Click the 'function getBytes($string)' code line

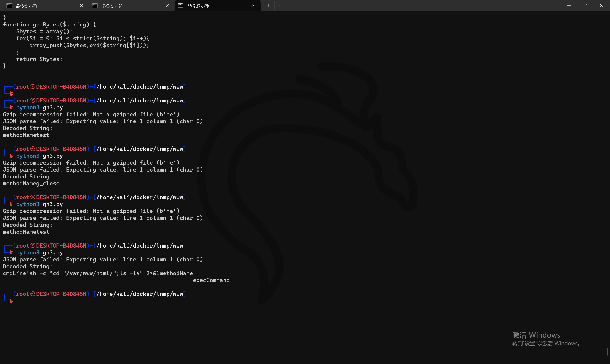49,25
